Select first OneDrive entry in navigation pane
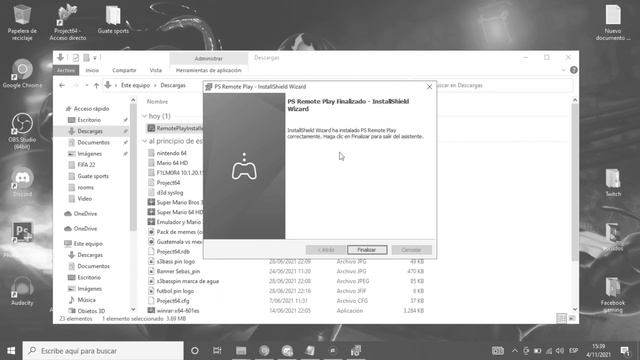 click(x=85, y=214)
